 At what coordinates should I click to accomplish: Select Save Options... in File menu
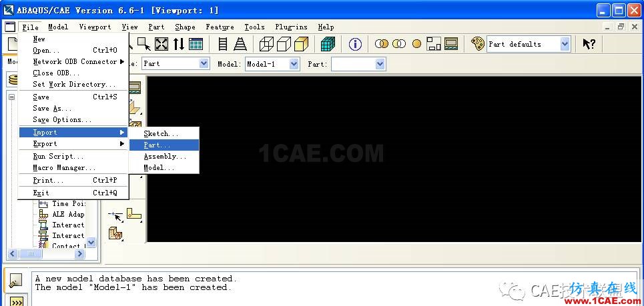click(x=74, y=120)
